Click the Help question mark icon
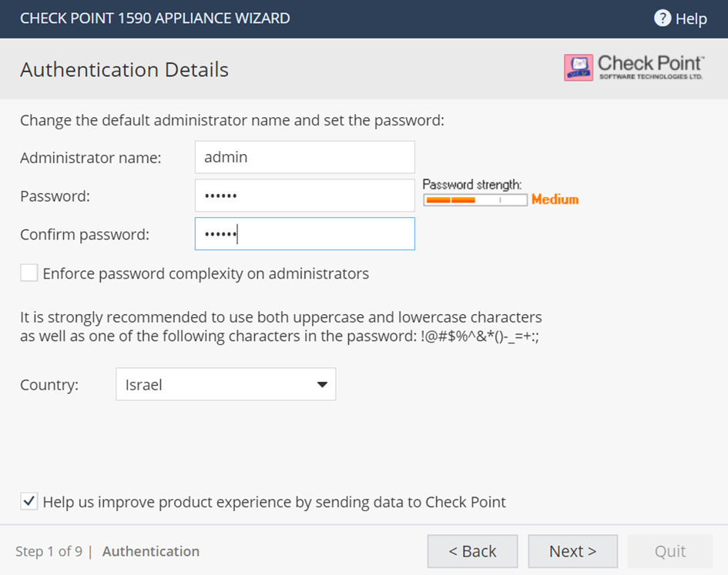This screenshot has width=728, height=575. point(662,18)
